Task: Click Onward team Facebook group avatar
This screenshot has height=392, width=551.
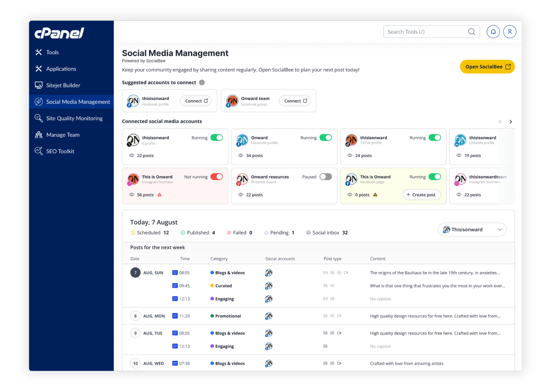Action: (x=232, y=101)
